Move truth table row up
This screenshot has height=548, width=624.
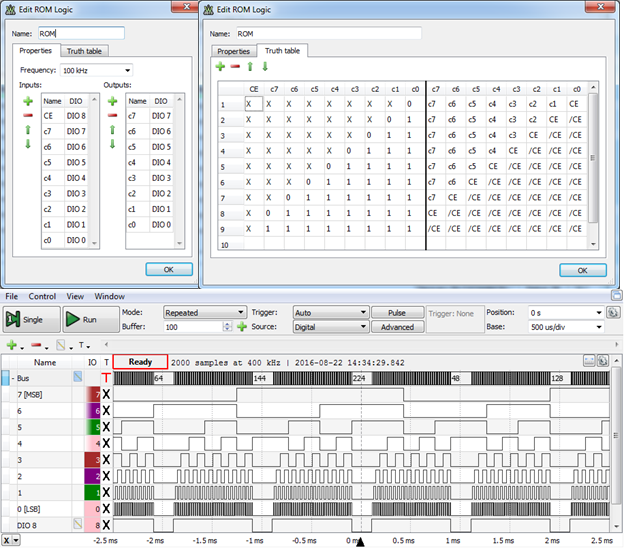250,66
